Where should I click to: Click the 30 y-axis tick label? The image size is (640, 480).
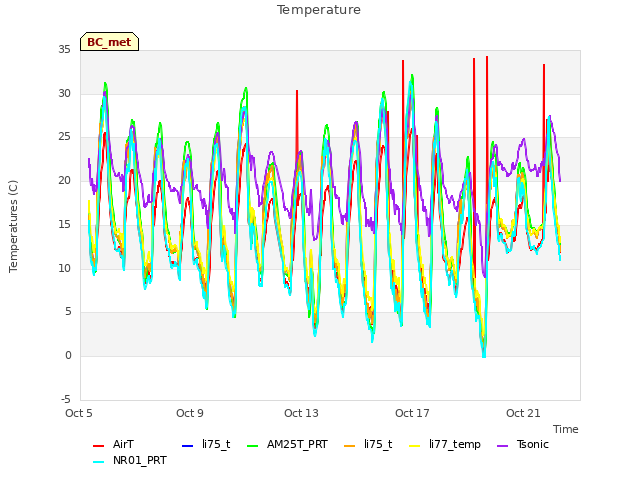(64, 93)
